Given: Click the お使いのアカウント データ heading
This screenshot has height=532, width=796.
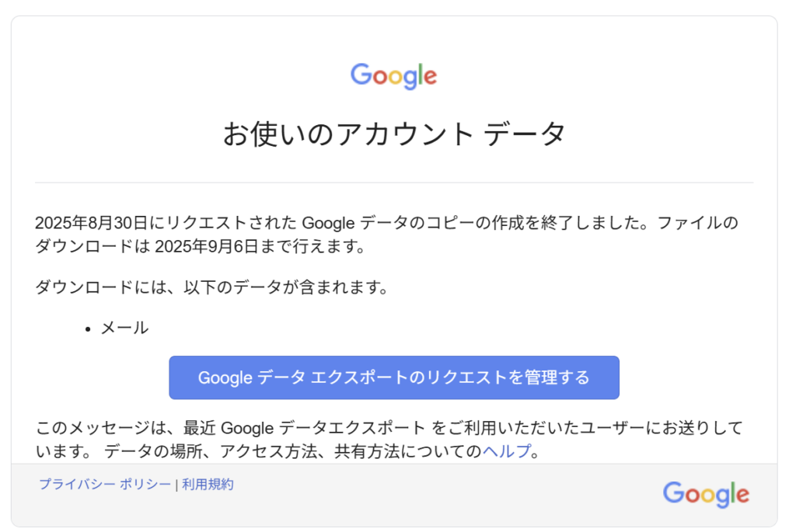Looking at the screenshot, I should [394, 134].
